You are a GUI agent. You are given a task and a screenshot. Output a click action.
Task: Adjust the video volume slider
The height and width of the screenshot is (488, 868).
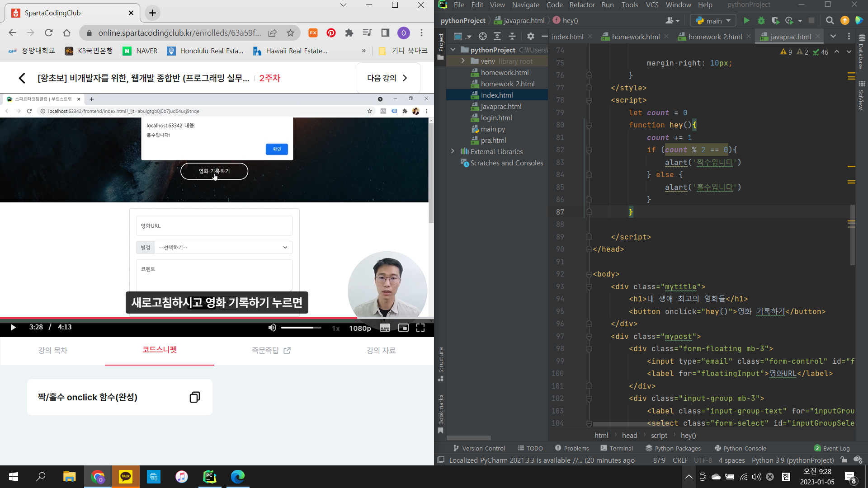[301, 328]
